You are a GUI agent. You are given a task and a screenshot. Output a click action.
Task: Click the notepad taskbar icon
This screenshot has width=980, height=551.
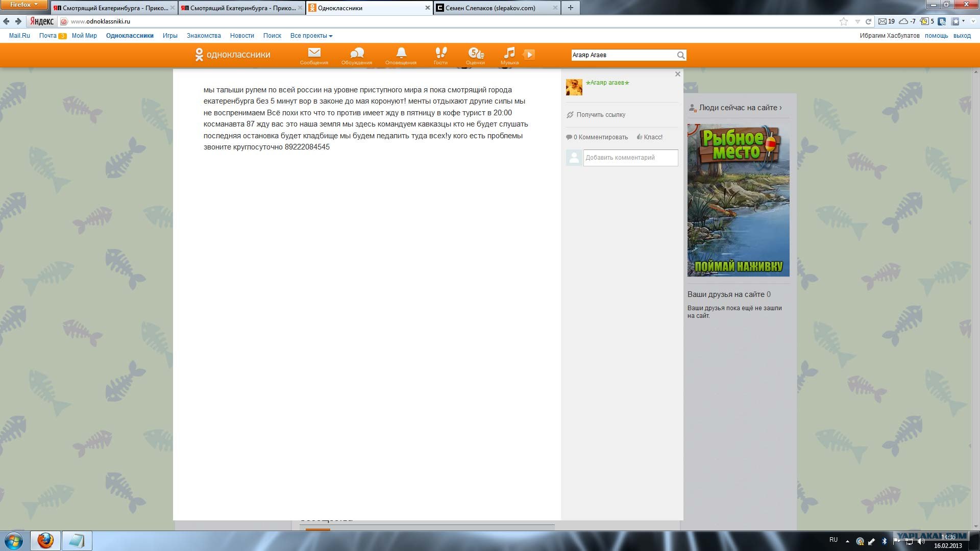(x=77, y=541)
